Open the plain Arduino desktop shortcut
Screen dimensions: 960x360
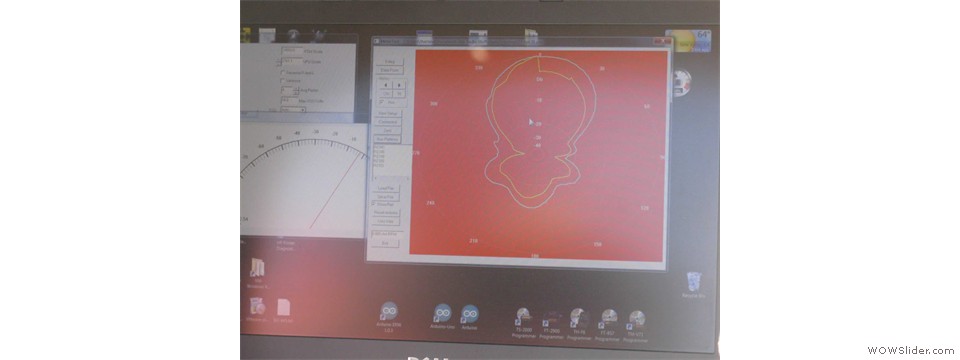point(470,317)
